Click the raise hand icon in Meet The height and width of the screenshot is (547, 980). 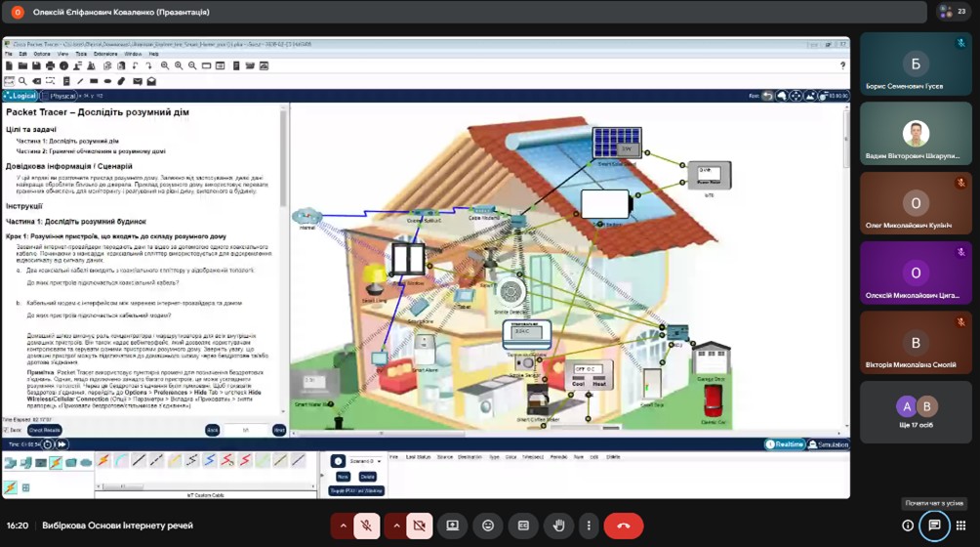pyautogui.click(x=558, y=526)
